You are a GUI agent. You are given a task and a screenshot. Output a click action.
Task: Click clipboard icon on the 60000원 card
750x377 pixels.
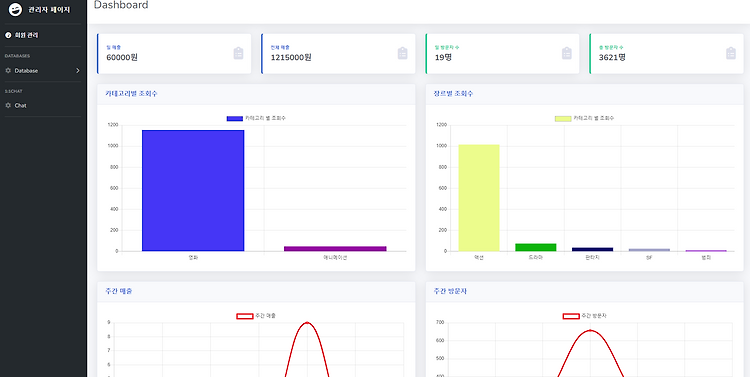pos(238,53)
